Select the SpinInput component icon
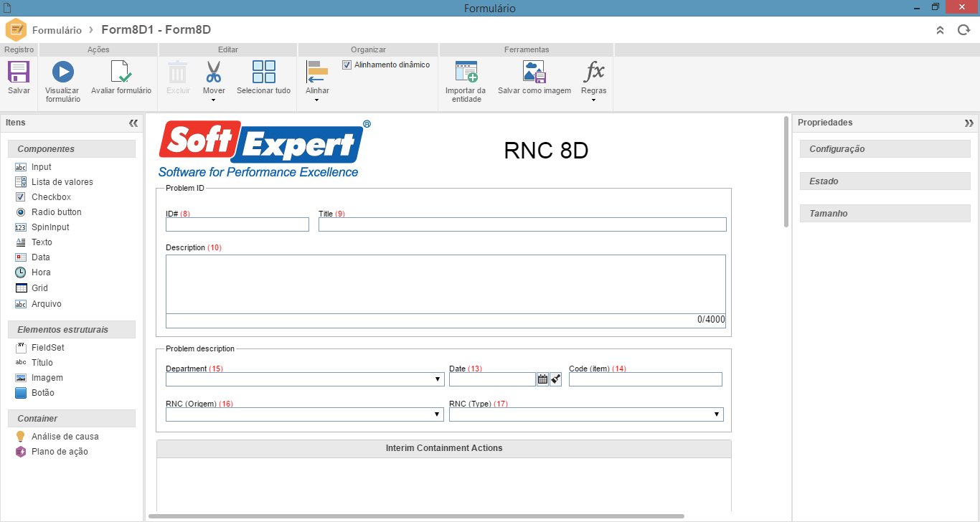Image resolution: width=980 pixels, height=522 pixels. pyautogui.click(x=21, y=227)
